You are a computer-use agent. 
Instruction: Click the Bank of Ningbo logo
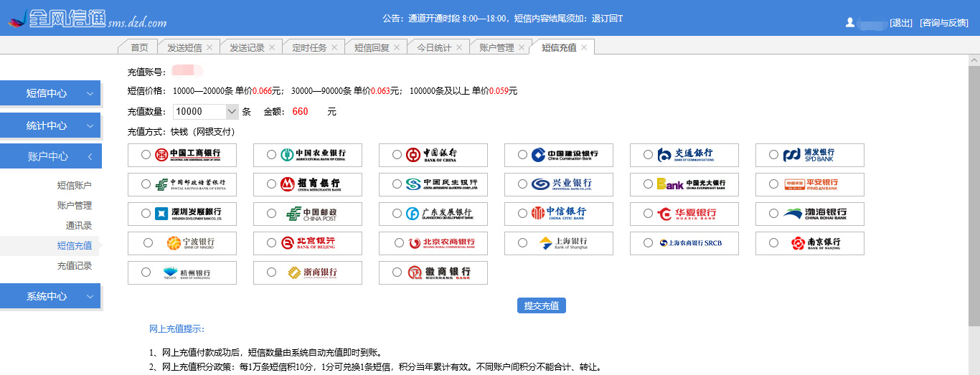click(x=190, y=243)
